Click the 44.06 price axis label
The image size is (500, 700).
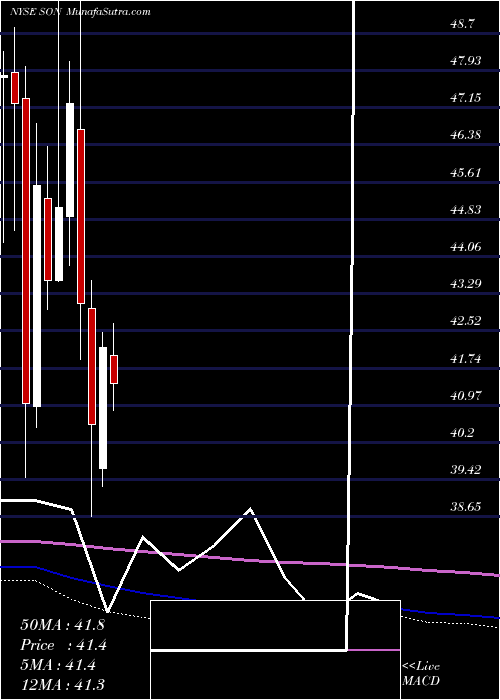coord(466,246)
